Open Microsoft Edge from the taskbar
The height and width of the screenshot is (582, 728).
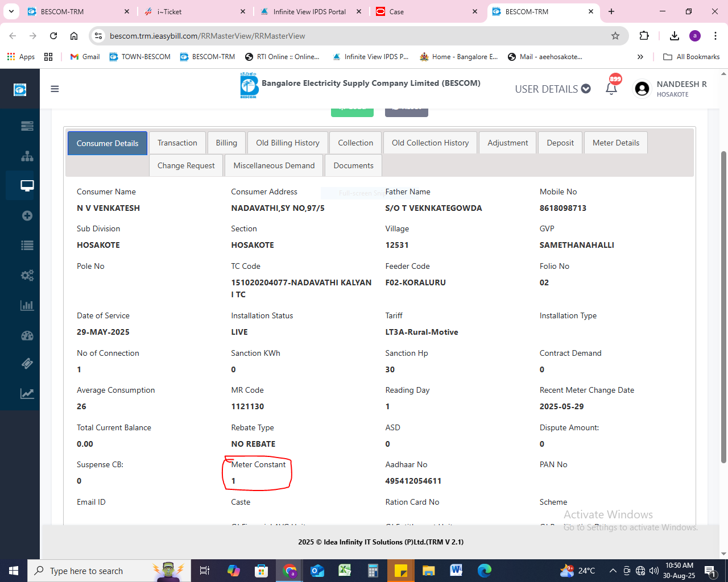tap(484, 570)
